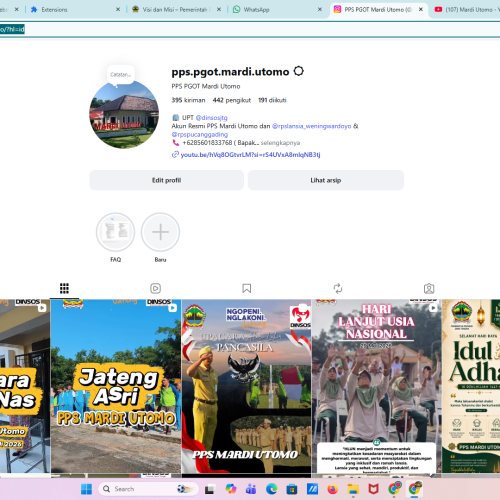
Task: Close the Visi dan Misi browser tab
Action: [x=219, y=10]
